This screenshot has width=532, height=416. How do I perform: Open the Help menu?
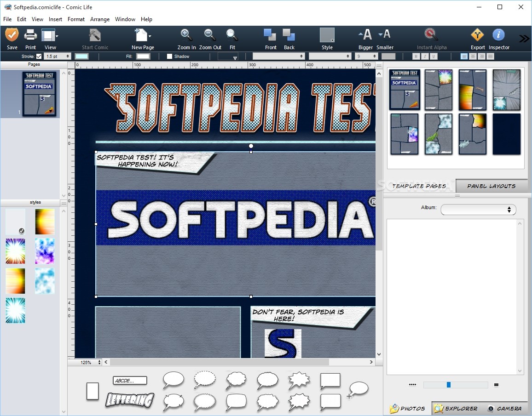[x=146, y=19]
